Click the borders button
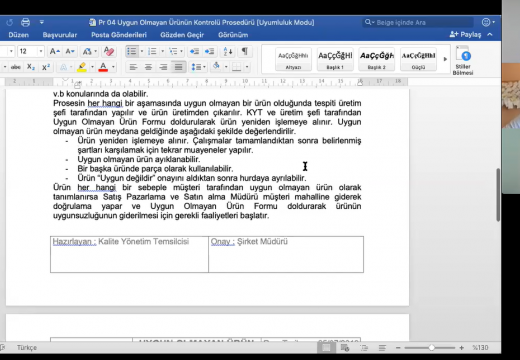This screenshot has height=360, width=520. click(237, 67)
